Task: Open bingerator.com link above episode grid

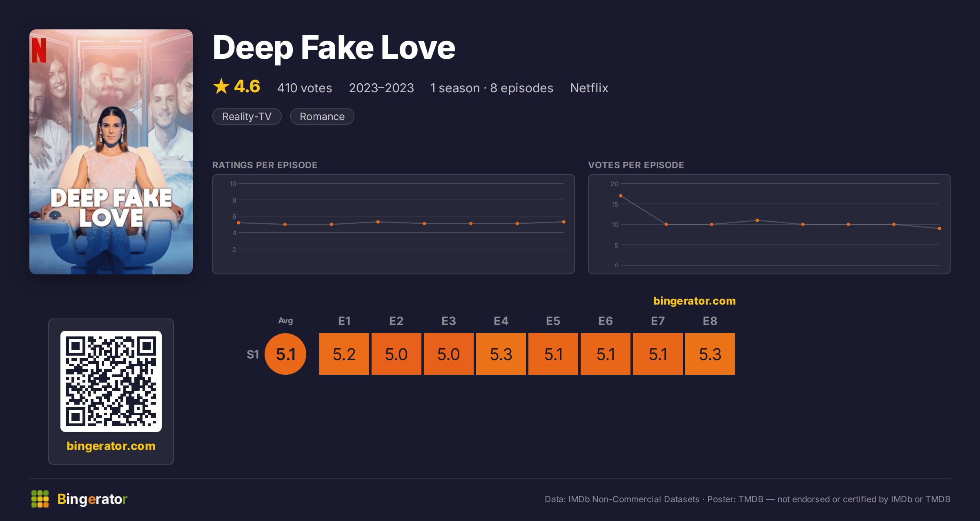Action: click(x=694, y=301)
